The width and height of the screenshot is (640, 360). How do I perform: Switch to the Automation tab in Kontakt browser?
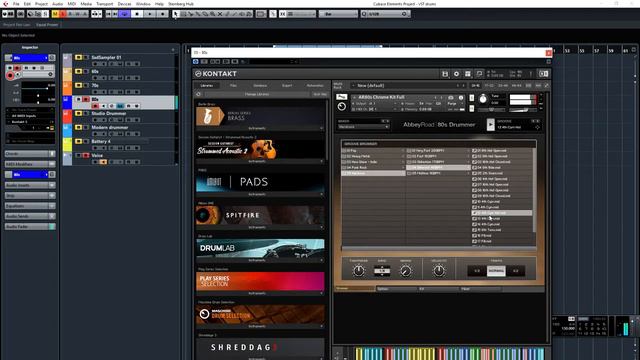coord(315,86)
